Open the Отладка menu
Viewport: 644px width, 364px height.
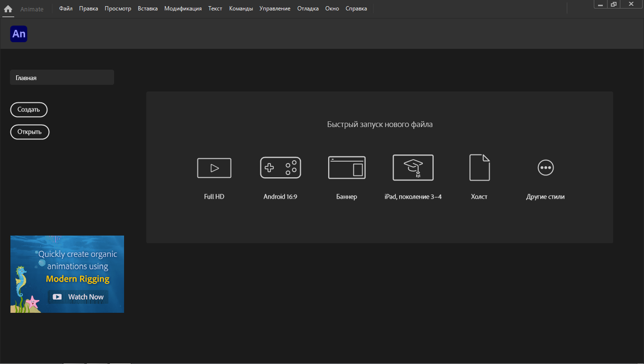point(308,9)
